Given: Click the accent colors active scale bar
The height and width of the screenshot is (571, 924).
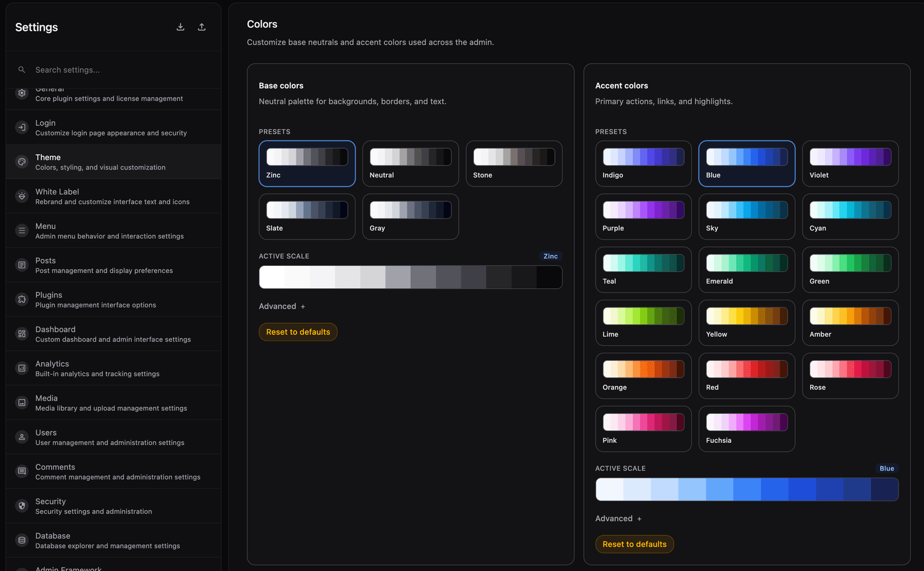Looking at the screenshot, I should click(x=747, y=490).
